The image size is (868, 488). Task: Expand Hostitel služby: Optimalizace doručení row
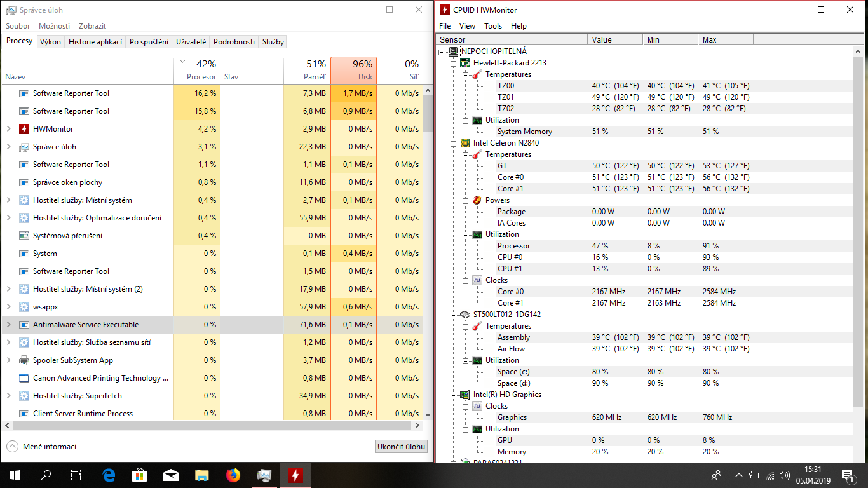(x=8, y=218)
